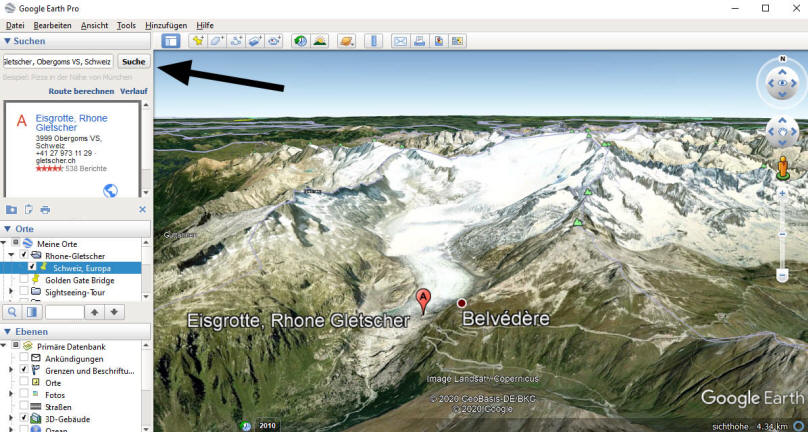Screen dimensions: 808x432
Task: Clear search results with the blue X
Action: [143, 209]
